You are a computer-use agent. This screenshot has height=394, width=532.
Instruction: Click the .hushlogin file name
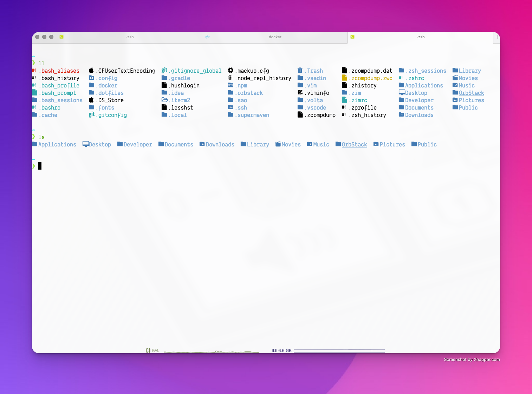pyautogui.click(x=184, y=85)
